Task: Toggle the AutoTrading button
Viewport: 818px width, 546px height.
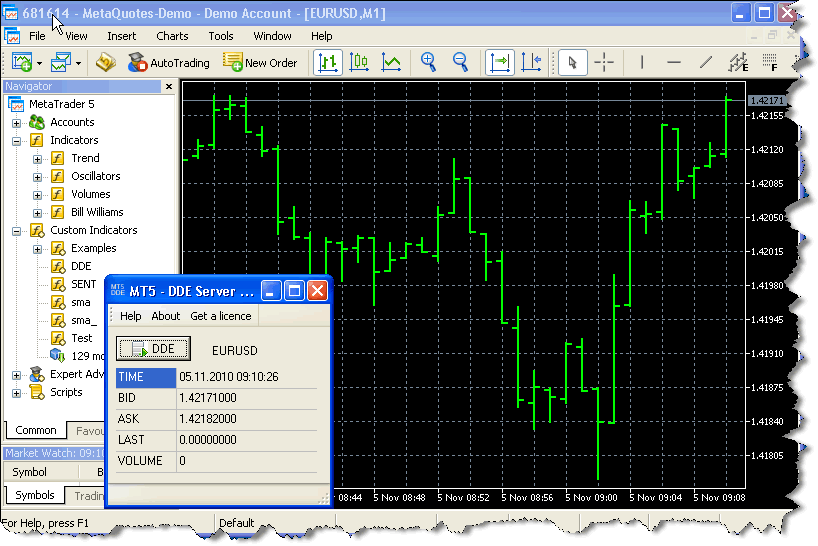Action: tap(168, 63)
